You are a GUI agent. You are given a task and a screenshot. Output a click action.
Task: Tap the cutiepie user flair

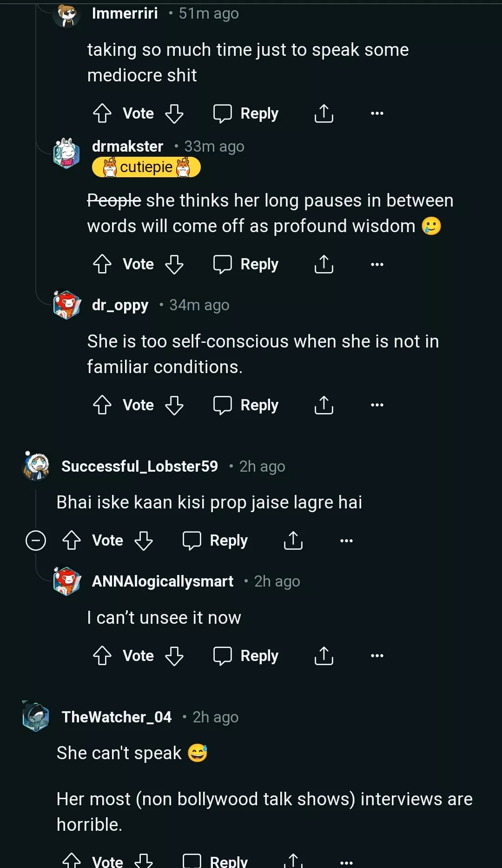click(146, 167)
